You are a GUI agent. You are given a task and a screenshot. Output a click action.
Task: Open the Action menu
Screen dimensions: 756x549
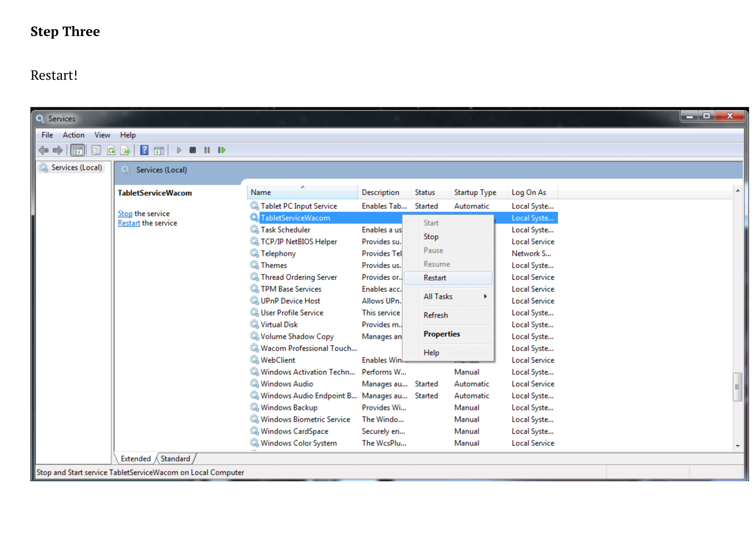tap(73, 135)
